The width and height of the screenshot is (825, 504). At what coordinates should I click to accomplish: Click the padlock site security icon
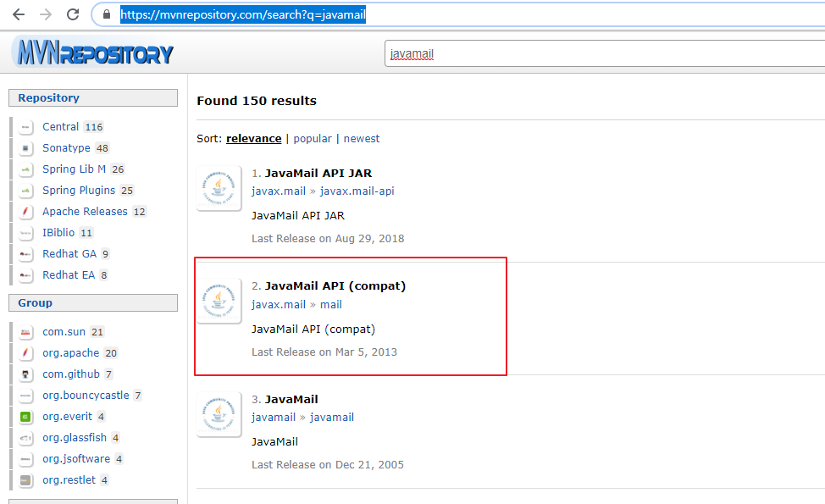click(107, 14)
